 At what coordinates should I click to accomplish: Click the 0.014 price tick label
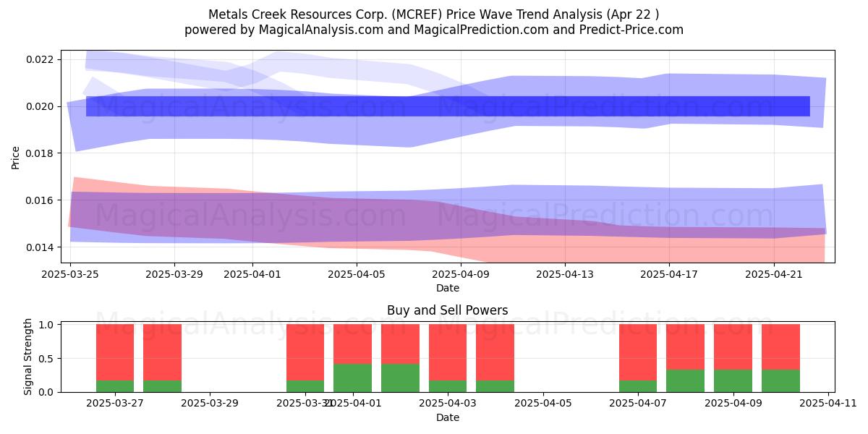pos(41,247)
